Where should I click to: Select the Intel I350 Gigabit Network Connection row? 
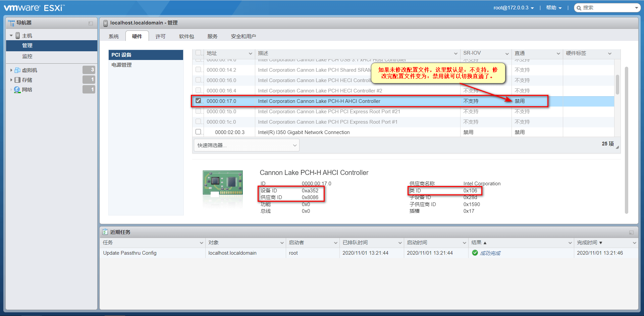403,132
